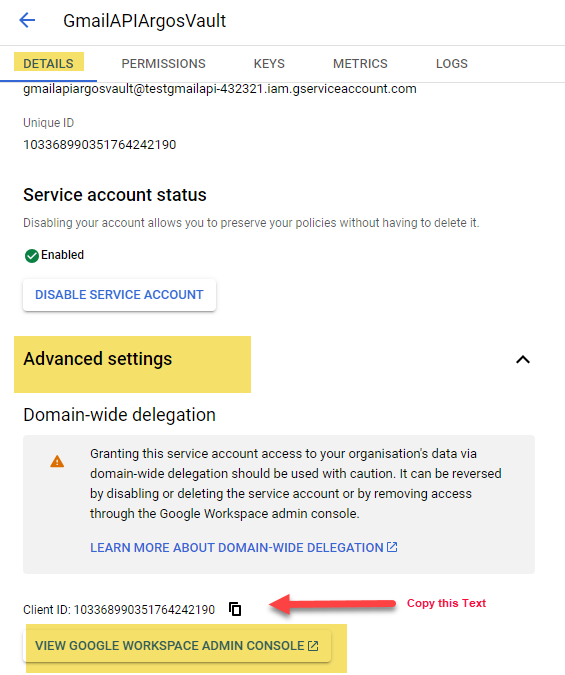The height and width of the screenshot is (675, 565).
Task: Go back using the left arrow icon
Action: (x=27, y=20)
